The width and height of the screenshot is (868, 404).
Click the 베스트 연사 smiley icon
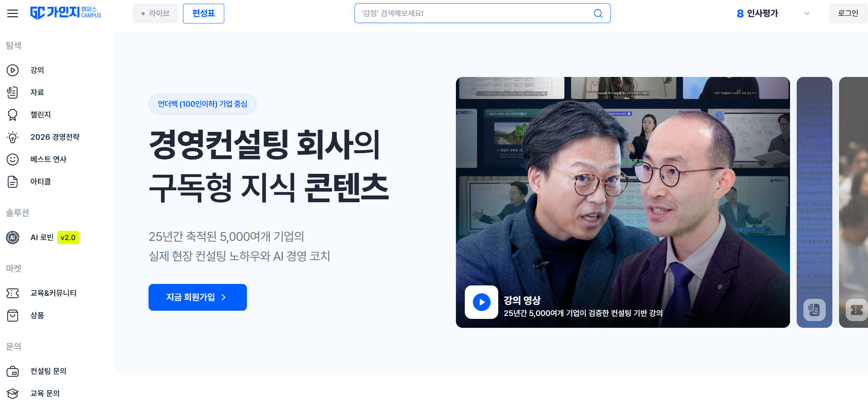tap(13, 159)
